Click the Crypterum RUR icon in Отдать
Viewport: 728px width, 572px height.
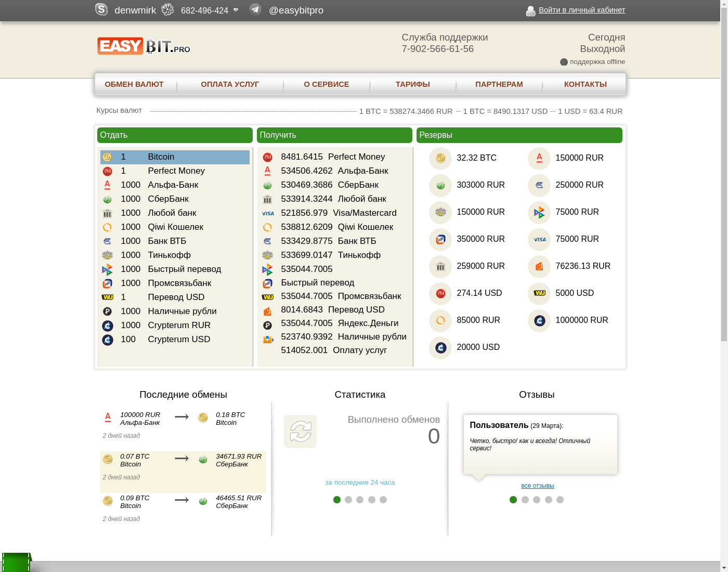click(107, 326)
